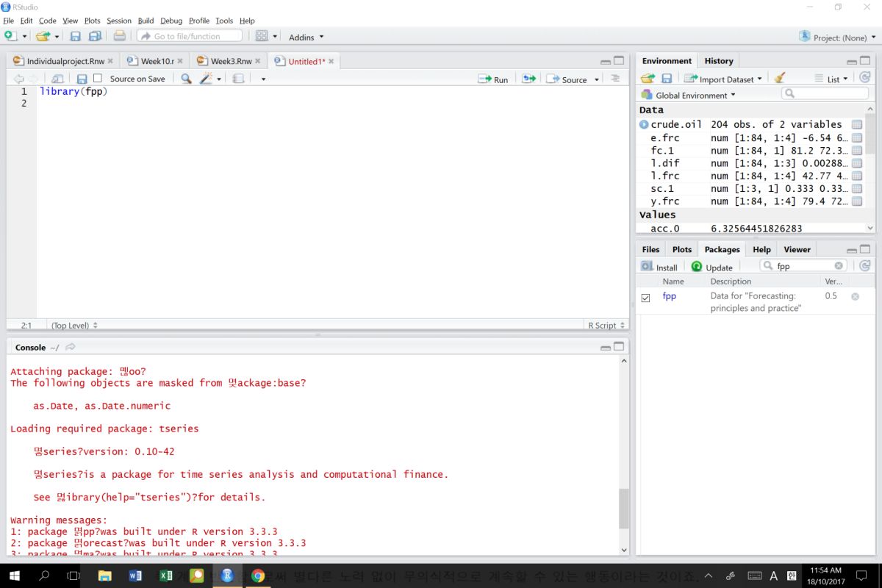Click the Compile Report notebook icon
882x588 pixels.
(x=238, y=79)
